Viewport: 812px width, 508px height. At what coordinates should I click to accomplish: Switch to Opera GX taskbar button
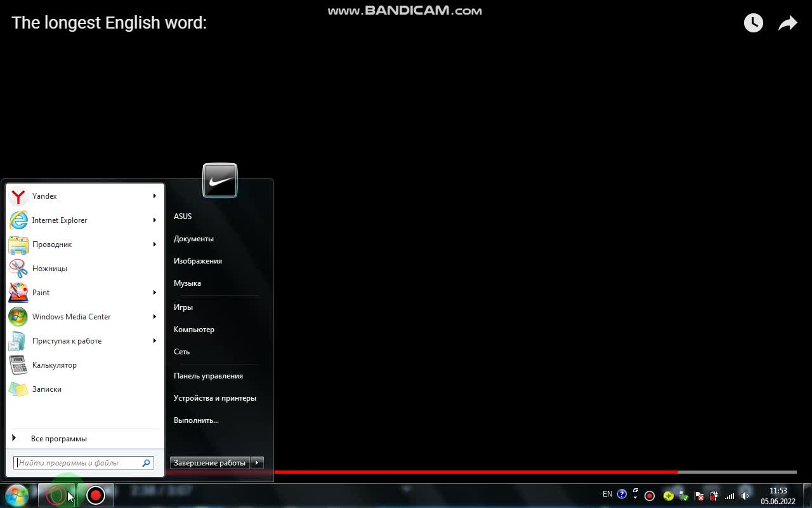pos(56,495)
